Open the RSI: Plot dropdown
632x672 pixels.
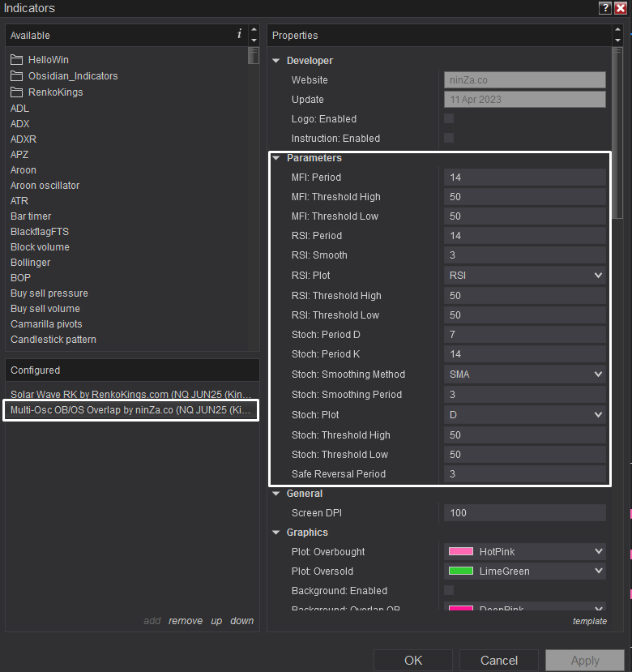(525, 275)
